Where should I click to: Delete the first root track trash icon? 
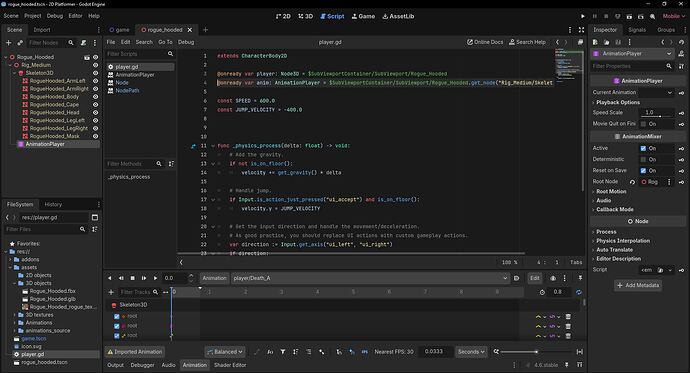coord(568,317)
